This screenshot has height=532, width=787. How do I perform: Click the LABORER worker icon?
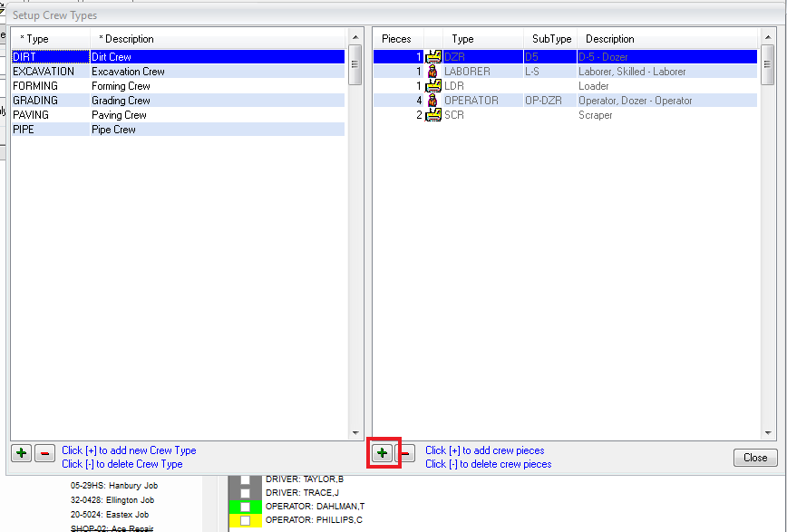(x=432, y=71)
